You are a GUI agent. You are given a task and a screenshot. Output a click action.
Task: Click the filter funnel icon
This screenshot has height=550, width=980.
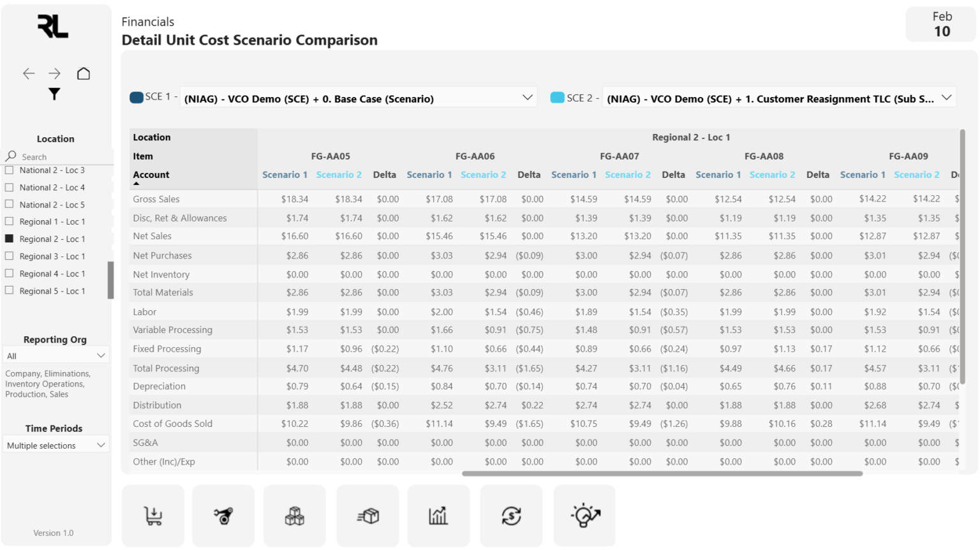[x=54, y=94]
